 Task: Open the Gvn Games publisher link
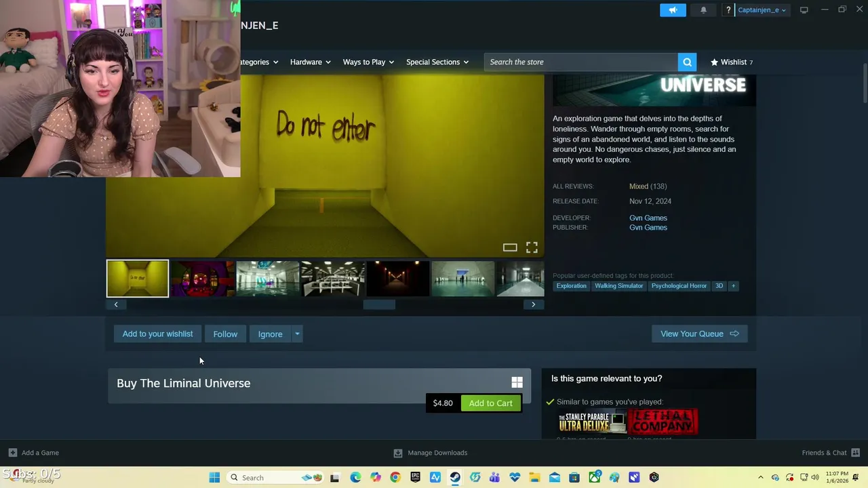coord(648,228)
